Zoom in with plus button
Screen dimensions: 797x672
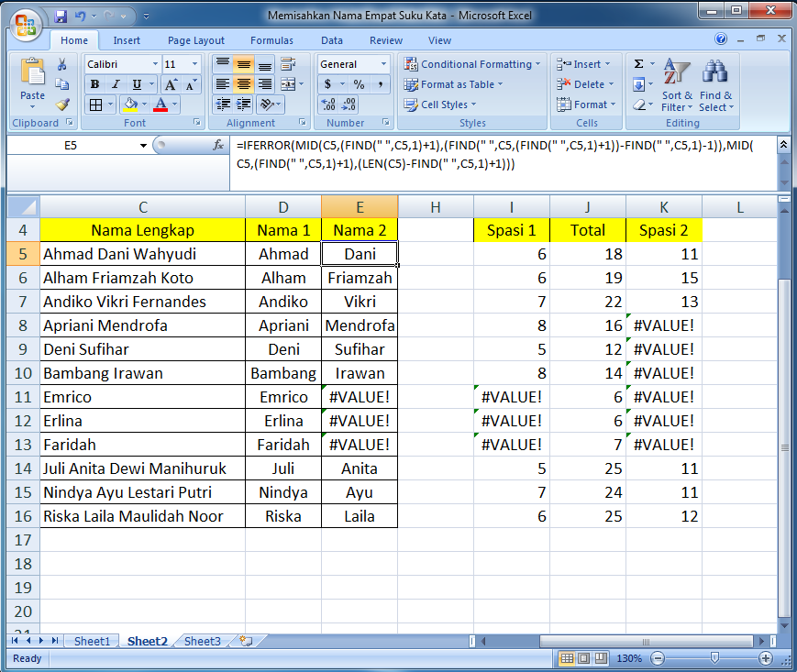766,659
